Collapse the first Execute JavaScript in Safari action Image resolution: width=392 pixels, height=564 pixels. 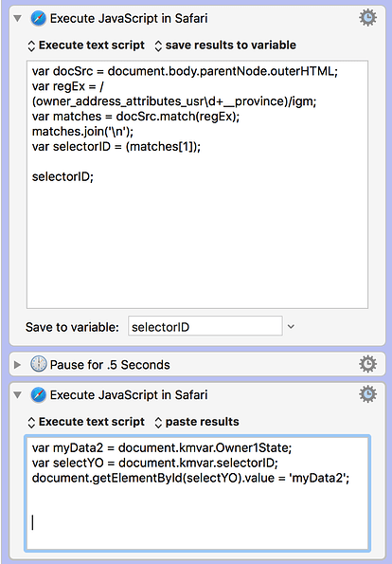17,18
